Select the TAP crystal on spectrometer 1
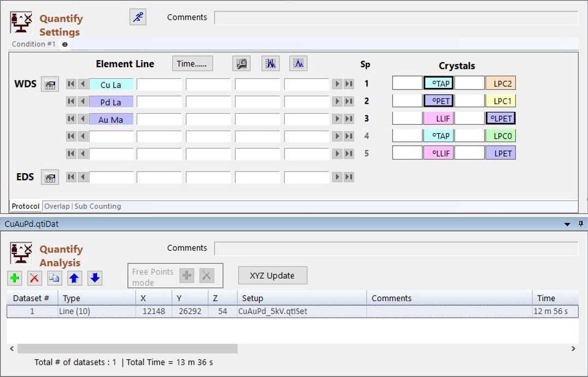The height and width of the screenshot is (377, 588). (x=439, y=84)
